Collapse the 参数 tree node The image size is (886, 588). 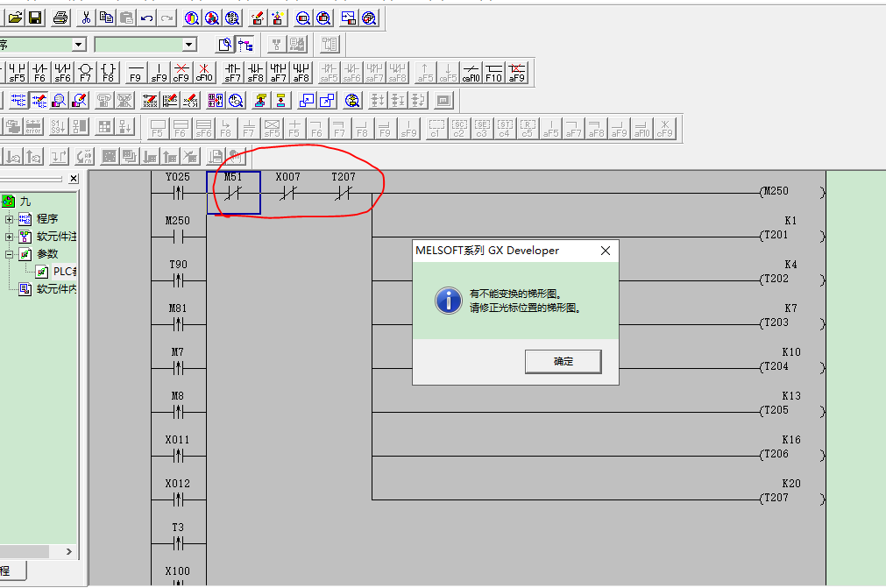10,254
